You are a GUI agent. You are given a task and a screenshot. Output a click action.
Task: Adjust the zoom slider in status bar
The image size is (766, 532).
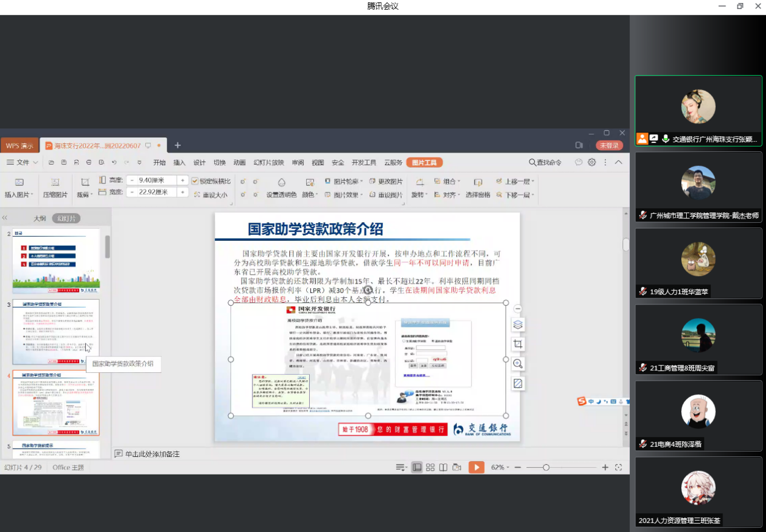546,467
